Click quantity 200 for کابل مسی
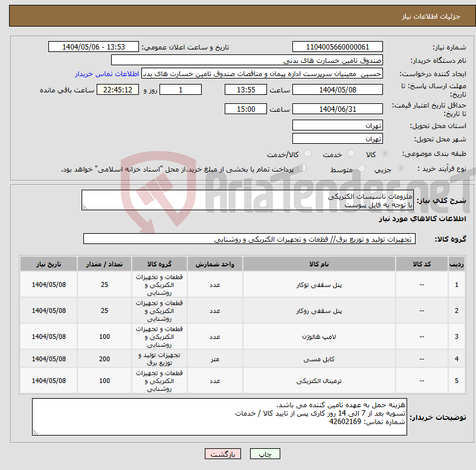 pyautogui.click(x=105, y=359)
